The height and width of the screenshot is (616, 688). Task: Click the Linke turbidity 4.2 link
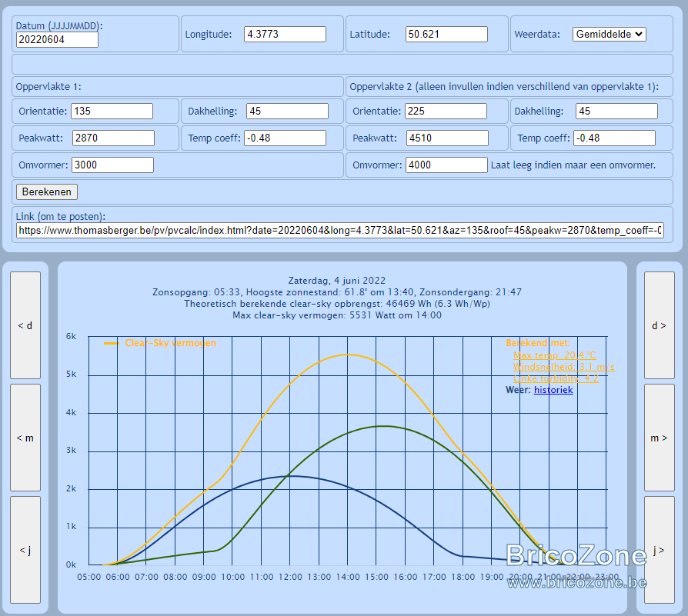pyautogui.click(x=556, y=378)
